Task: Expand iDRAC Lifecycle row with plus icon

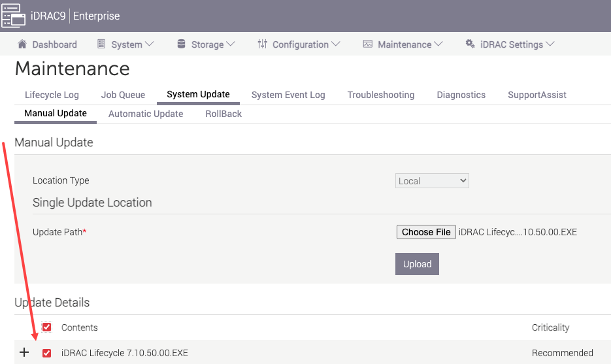Action: (24, 353)
